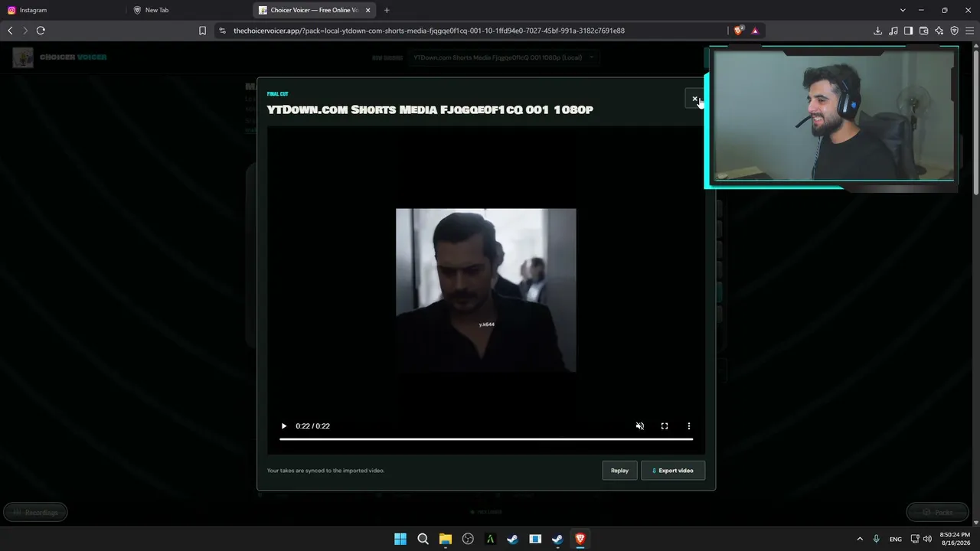This screenshot has width=980, height=551.
Task: Open the Brave Wallet
Action: coord(924,31)
